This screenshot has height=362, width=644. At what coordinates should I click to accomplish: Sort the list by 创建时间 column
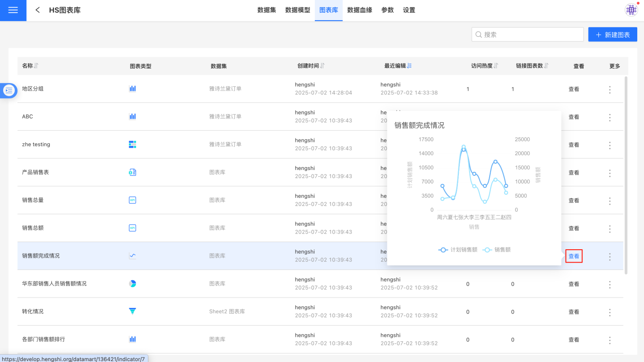[x=322, y=66]
